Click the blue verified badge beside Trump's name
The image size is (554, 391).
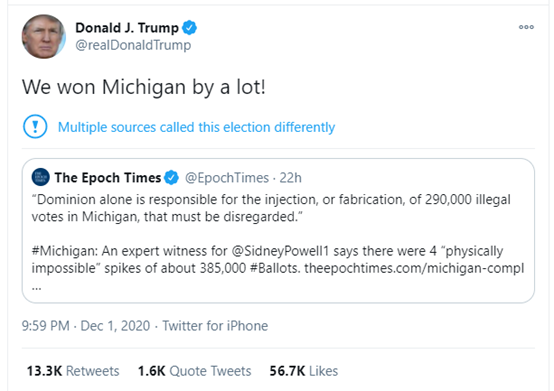189,28
